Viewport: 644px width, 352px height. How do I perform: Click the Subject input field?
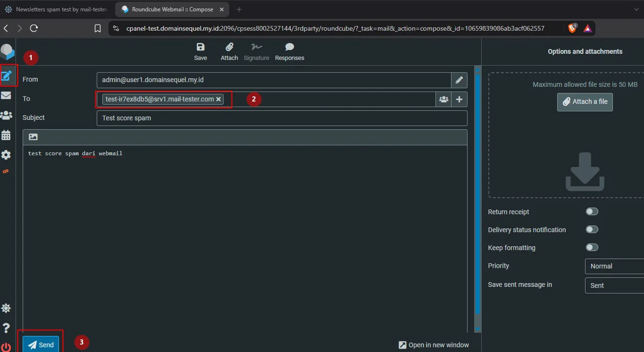click(282, 118)
